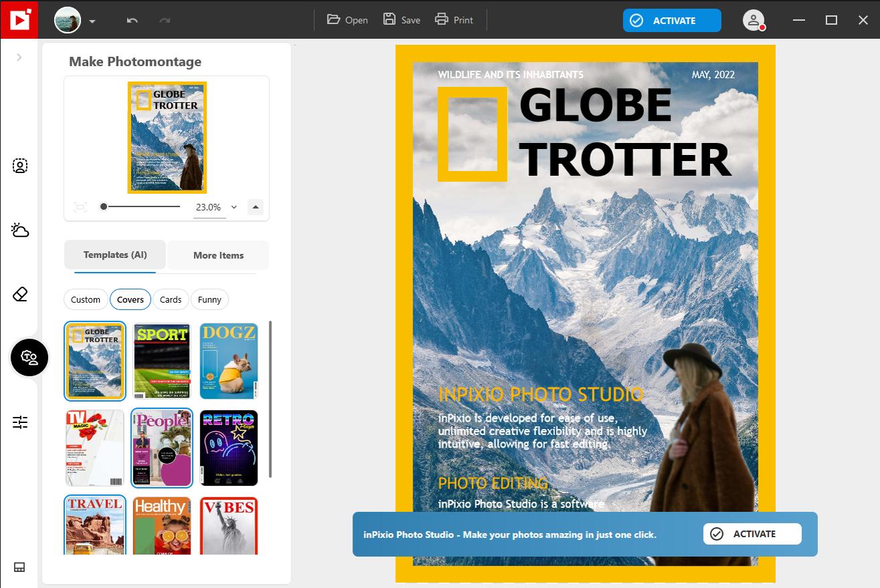Choose the TV Magic cover template
This screenshot has width=880, height=588.
(x=95, y=448)
